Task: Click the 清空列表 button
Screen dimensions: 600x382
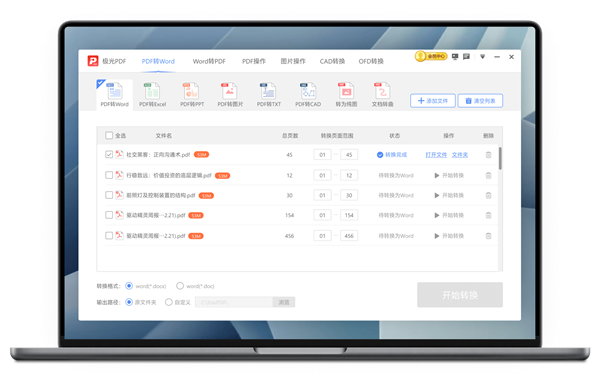Action: pos(480,101)
